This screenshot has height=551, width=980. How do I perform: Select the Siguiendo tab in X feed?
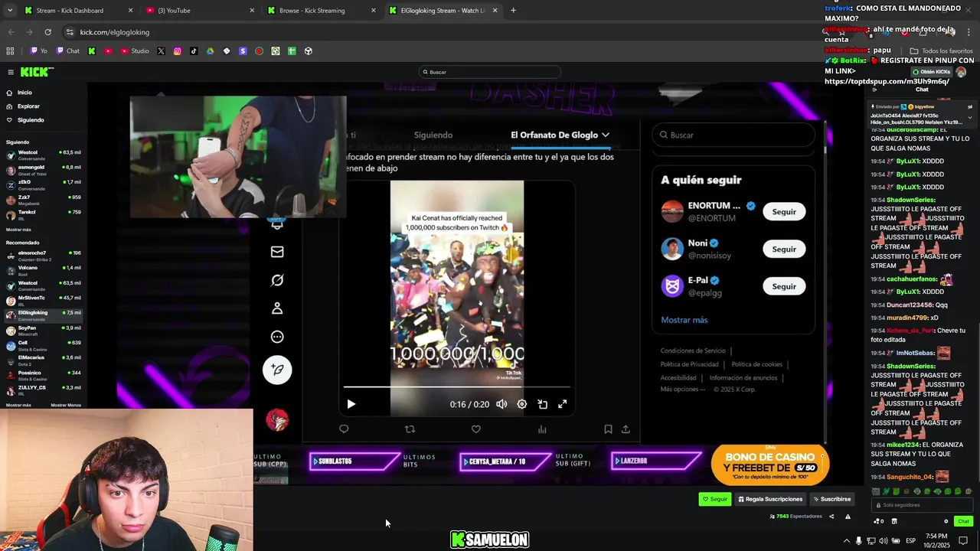point(433,135)
